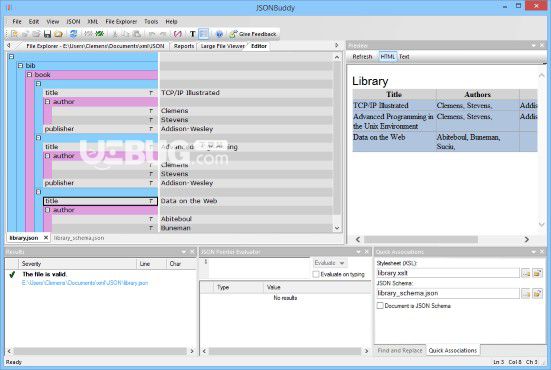Screen dimensions: 551x370
Task: Click the Redo arrow icon
Action: click(x=163, y=34)
